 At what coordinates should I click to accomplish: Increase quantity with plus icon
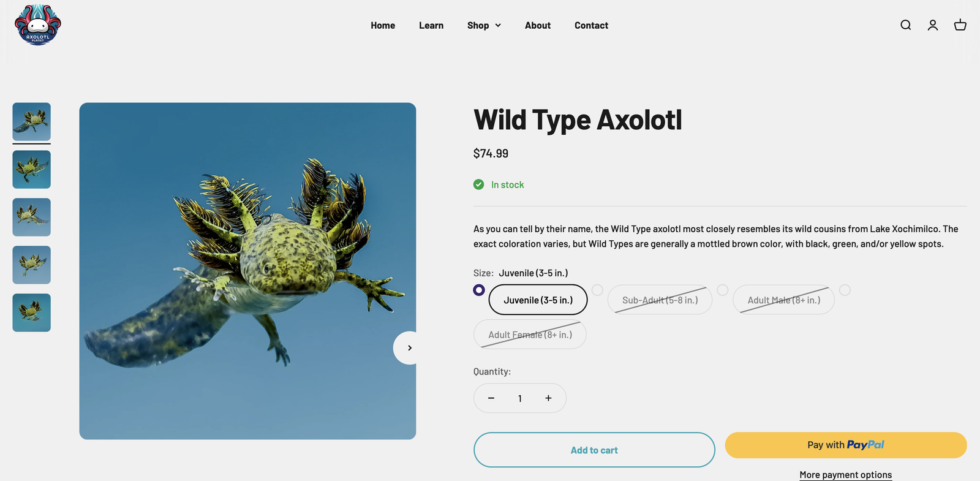point(548,398)
